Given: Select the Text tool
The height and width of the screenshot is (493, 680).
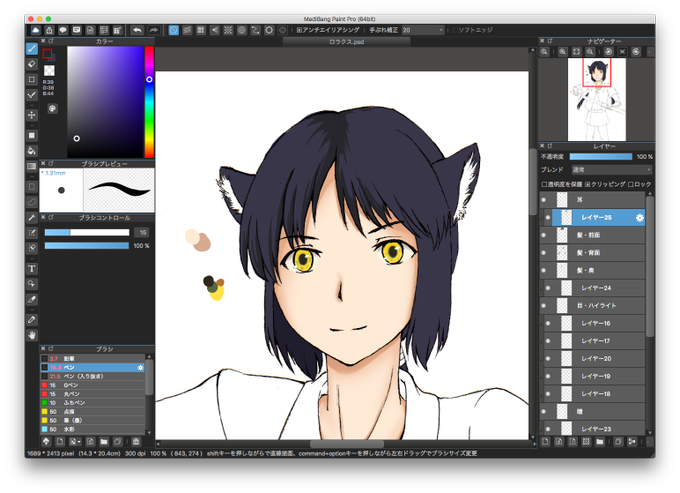Looking at the screenshot, I should click(32, 269).
